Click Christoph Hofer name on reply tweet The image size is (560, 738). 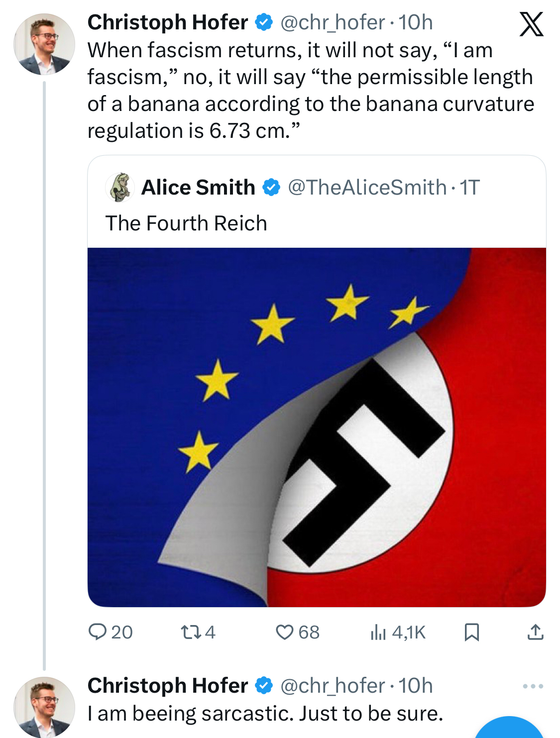pyautogui.click(x=167, y=686)
